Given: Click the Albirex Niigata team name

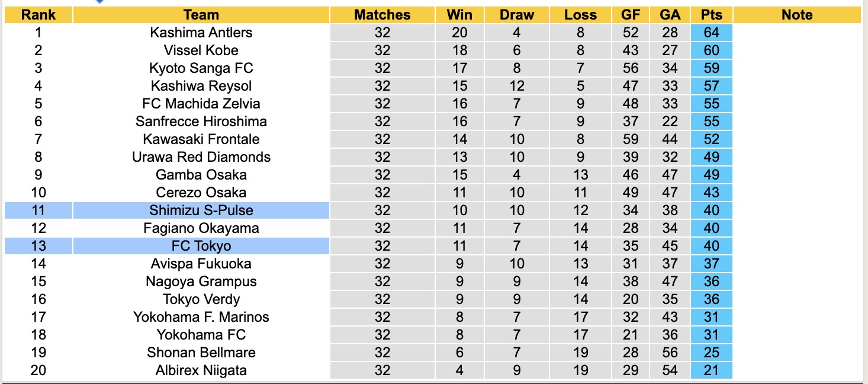Looking at the screenshot, I should point(201,370).
